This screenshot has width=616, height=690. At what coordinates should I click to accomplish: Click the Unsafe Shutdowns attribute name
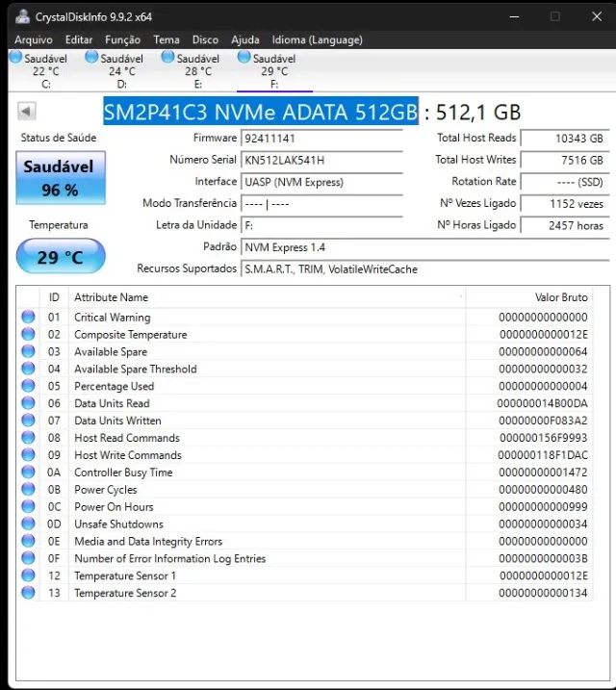118,524
